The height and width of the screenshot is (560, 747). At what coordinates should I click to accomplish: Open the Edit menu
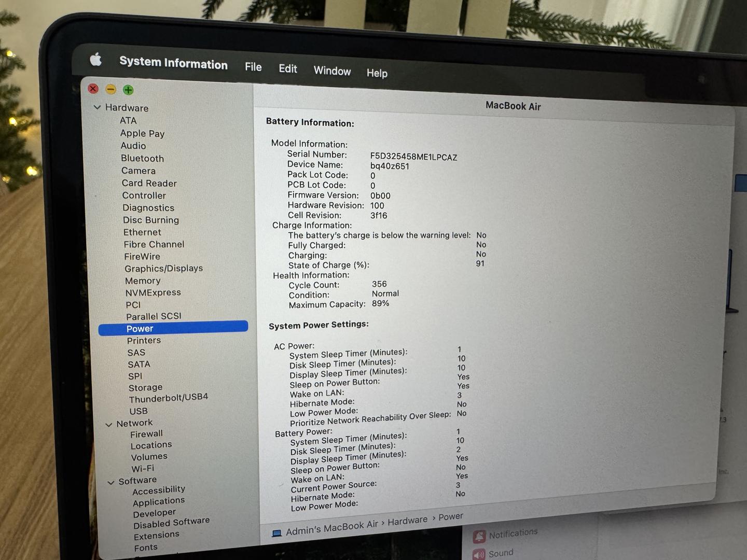pos(288,68)
